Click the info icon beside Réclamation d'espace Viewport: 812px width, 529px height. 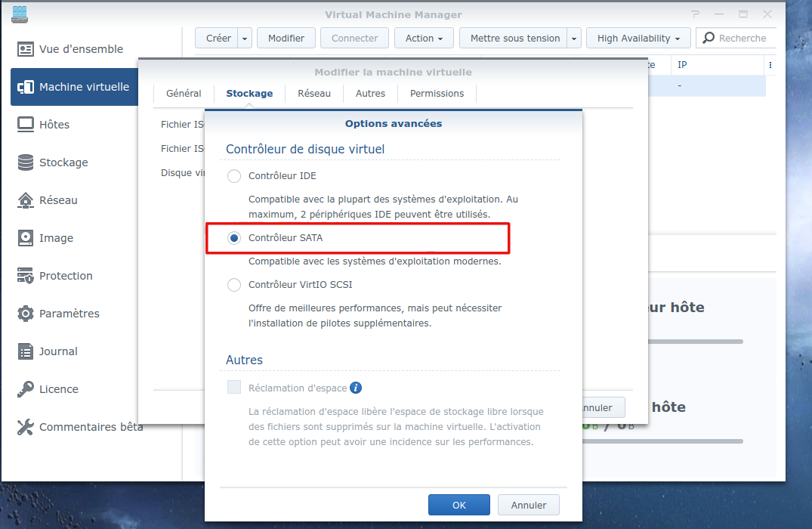[356, 388]
